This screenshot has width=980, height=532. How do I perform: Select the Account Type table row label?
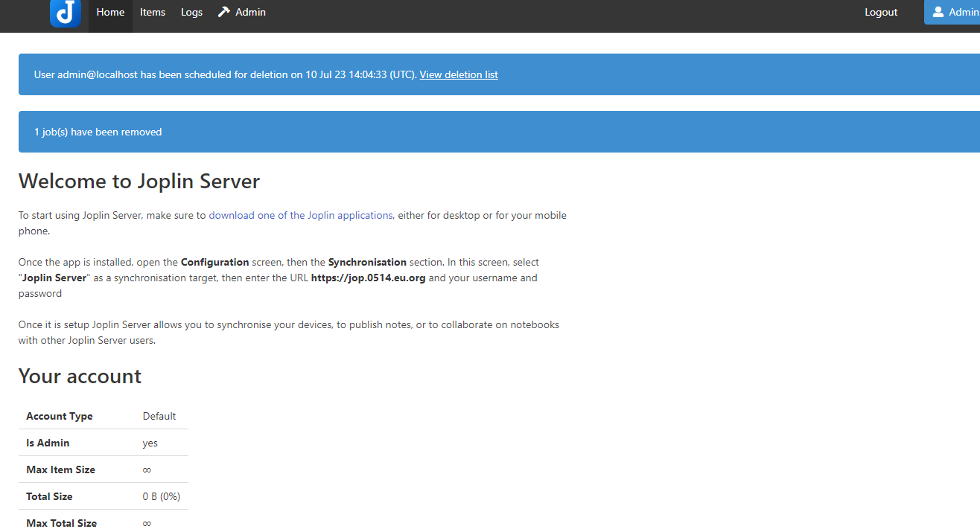[60, 416]
